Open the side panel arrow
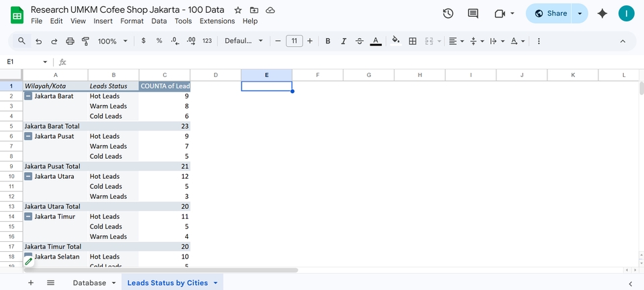 (631, 283)
